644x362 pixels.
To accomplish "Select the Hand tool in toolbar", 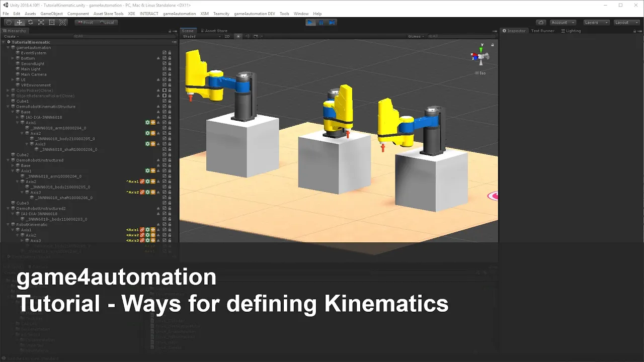I will (x=9, y=22).
